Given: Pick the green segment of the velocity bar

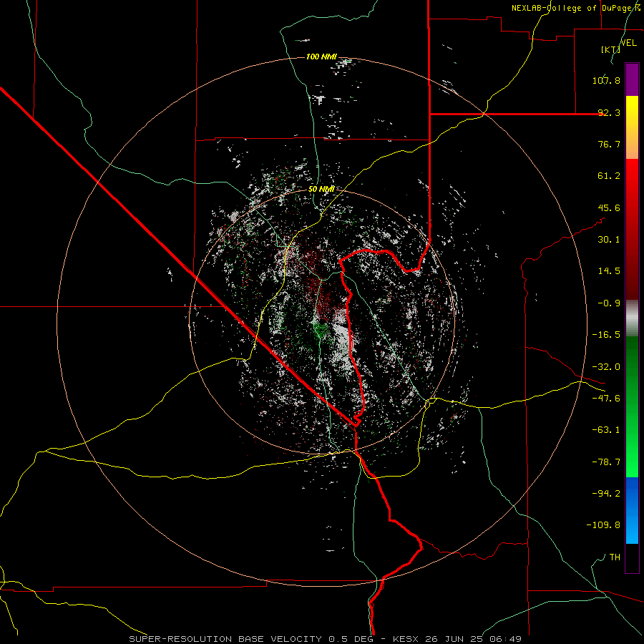Looking at the screenshot, I should [632, 406].
